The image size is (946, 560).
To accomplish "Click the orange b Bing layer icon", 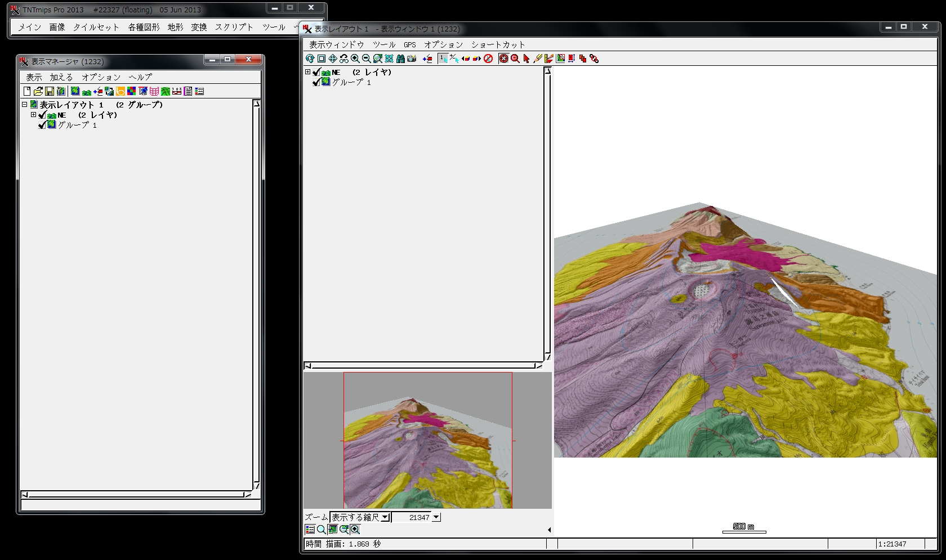I will pos(121,91).
